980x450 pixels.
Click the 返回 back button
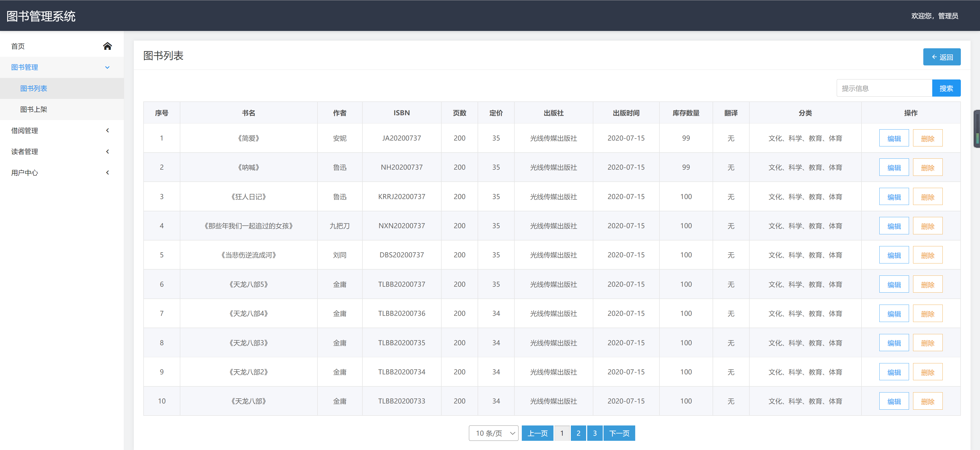point(942,57)
